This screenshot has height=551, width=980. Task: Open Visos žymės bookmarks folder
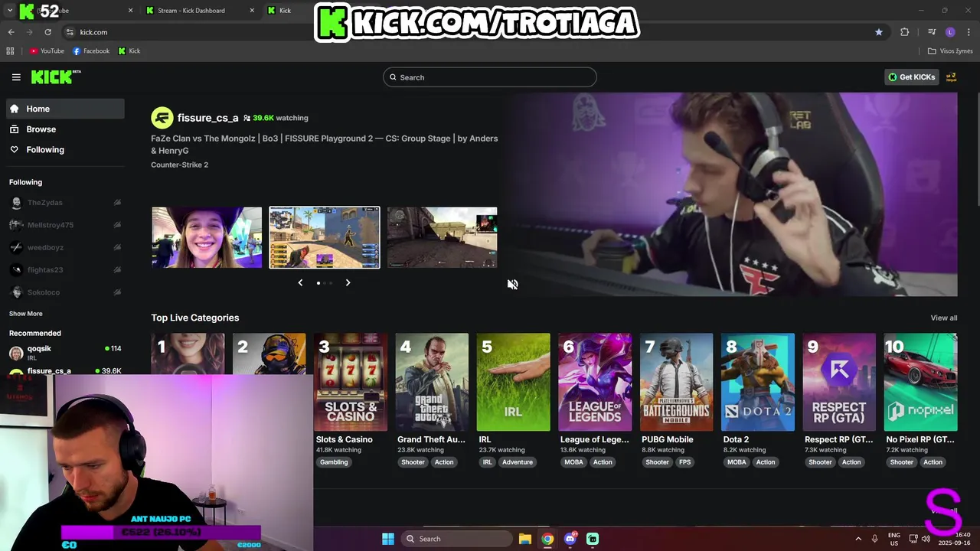pos(950,51)
